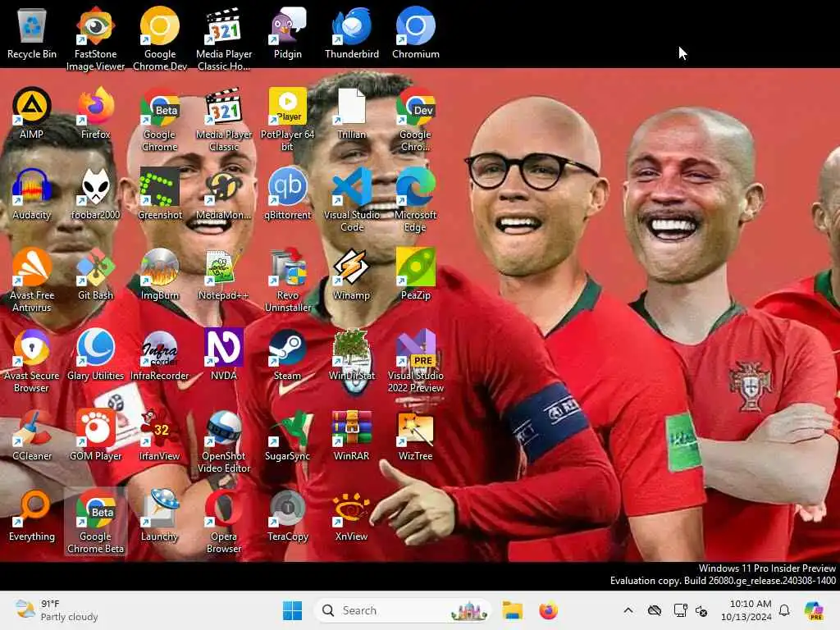
Task: Open the notifications bell
Action: coord(784,610)
